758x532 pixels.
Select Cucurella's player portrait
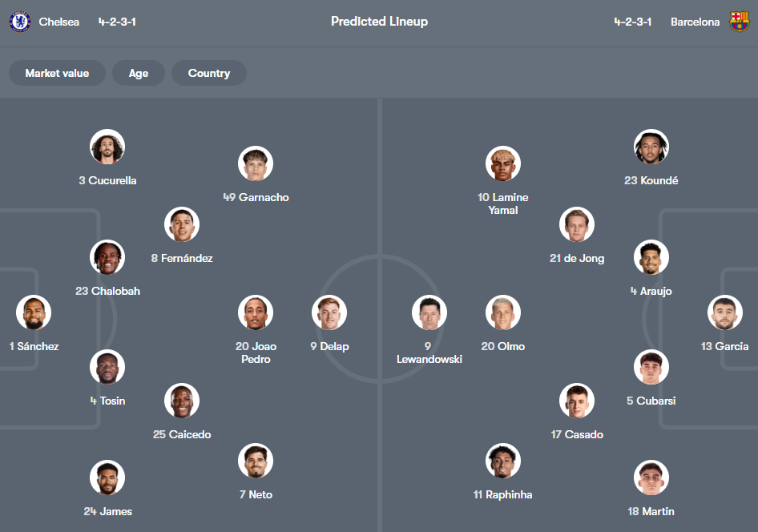[x=107, y=147]
